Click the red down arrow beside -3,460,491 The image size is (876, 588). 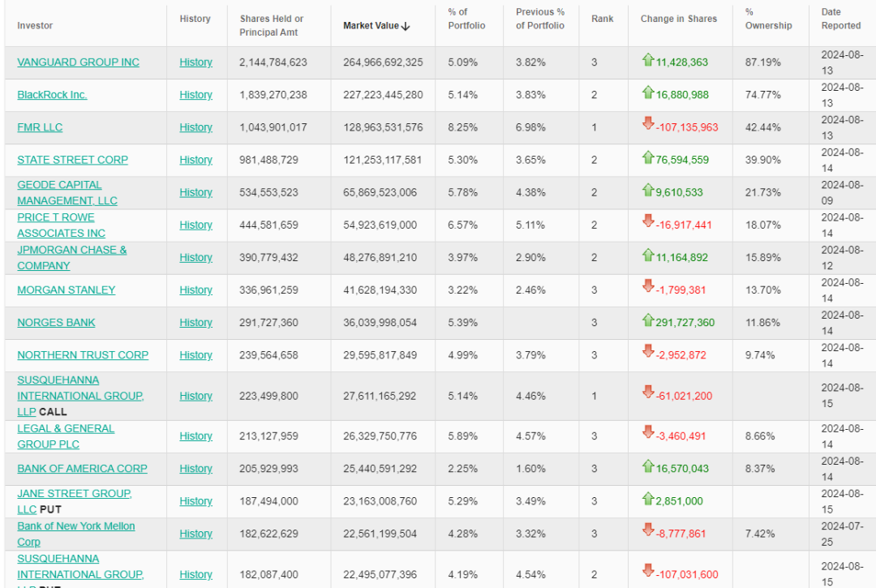pyautogui.click(x=648, y=432)
